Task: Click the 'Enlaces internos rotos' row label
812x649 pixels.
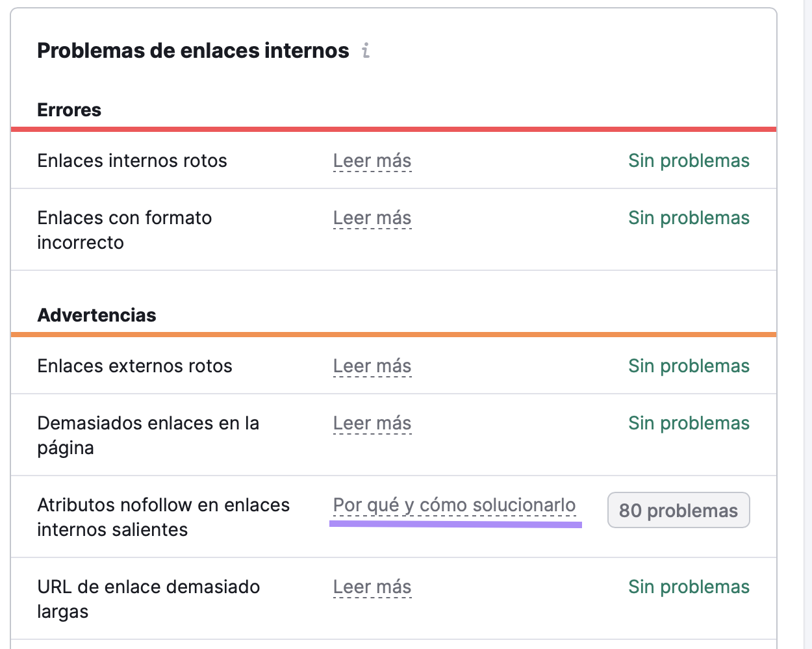Action: (x=132, y=160)
